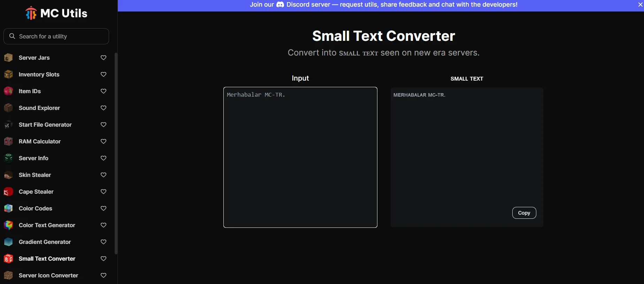Click the Start File Generator icon

pos(8,125)
